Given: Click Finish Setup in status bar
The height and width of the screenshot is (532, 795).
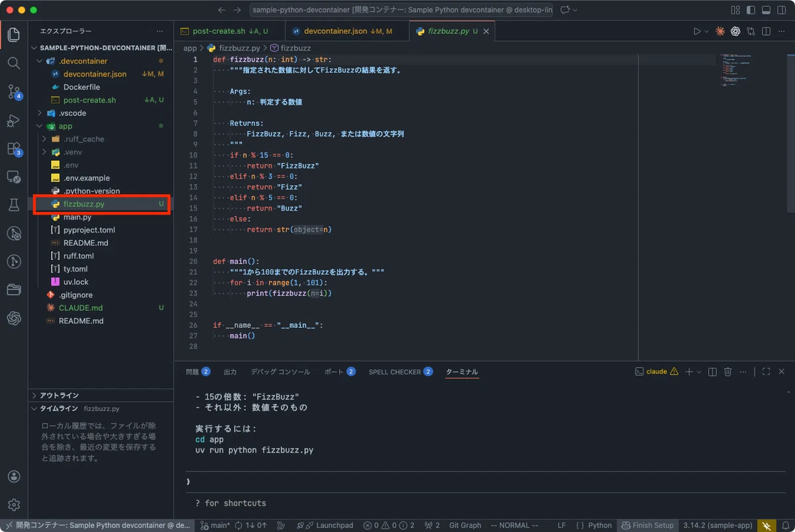Looking at the screenshot, I should tap(647, 525).
